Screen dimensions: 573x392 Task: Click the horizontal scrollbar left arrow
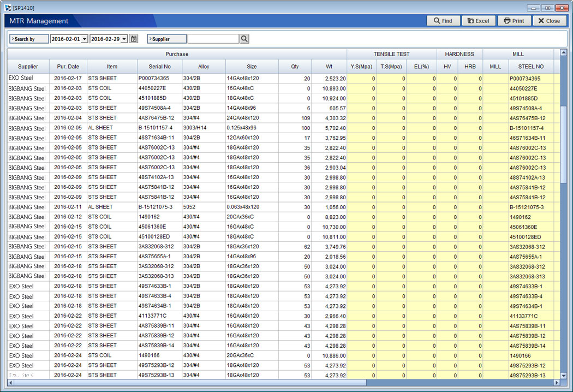click(x=10, y=383)
